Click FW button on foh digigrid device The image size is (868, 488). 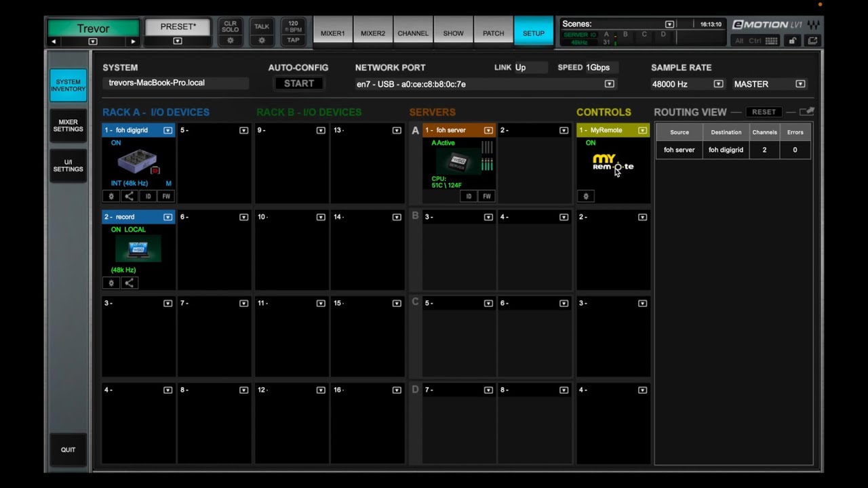coord(165,196)
